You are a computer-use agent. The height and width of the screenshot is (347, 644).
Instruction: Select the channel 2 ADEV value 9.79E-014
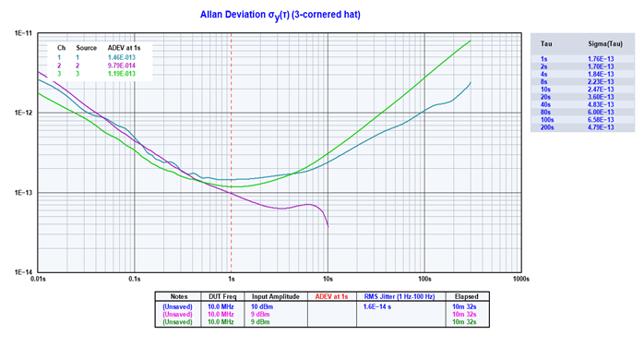122,66
